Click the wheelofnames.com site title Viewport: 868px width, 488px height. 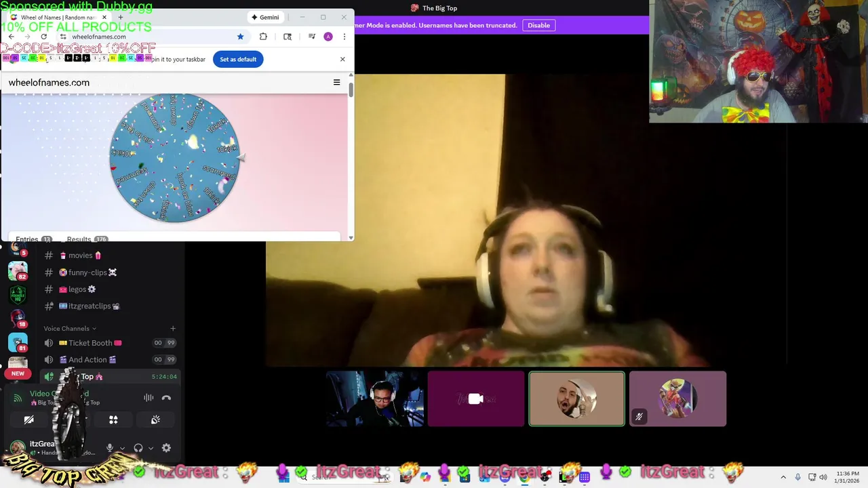tap(49, 83)
